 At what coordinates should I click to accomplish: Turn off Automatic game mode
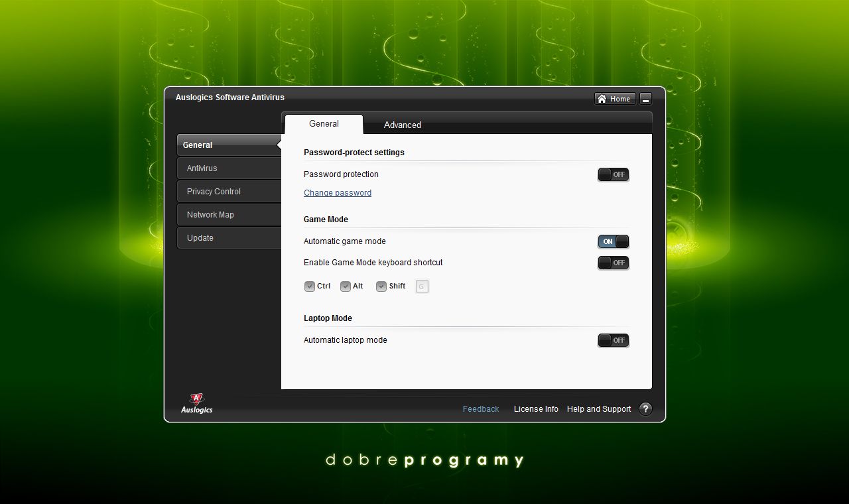[614, 241]
